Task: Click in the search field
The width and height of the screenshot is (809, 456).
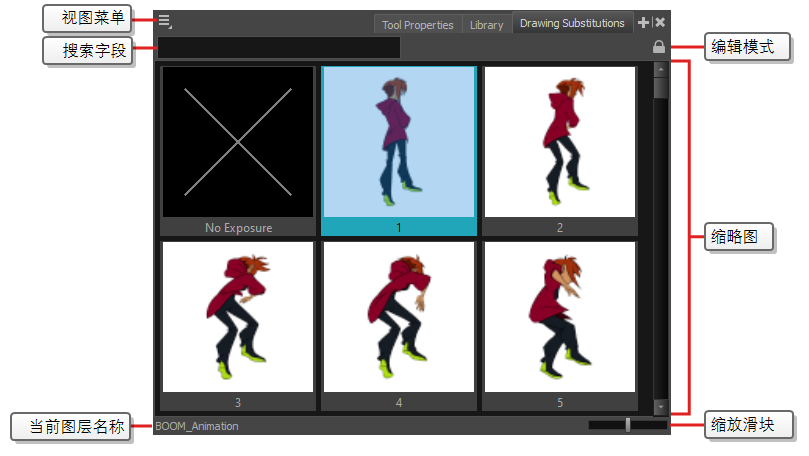Action: click(279, 47)
